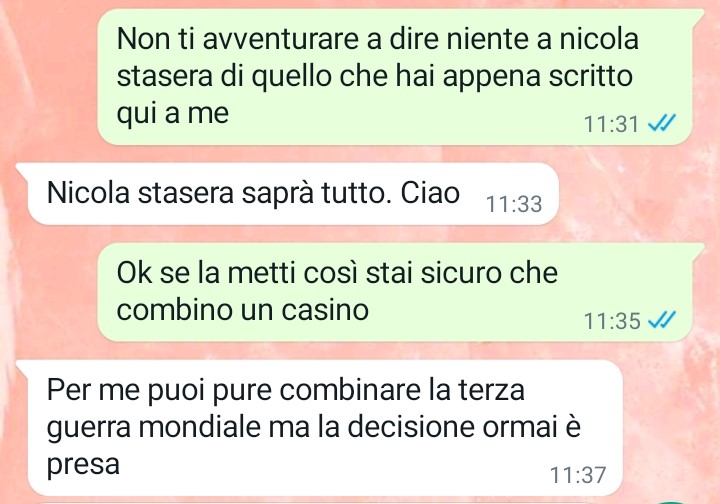Screen dimensions: 720x504
Task: Click the word "presa" in the last message
Action: click(x=83, y=465)
